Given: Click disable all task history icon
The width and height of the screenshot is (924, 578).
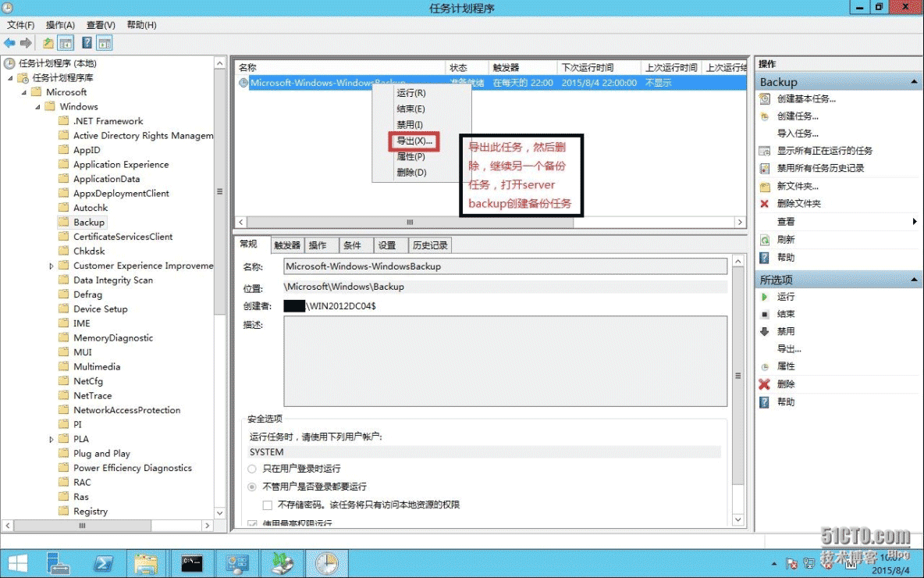Looking at the screenshot, I should click(764, 169).
